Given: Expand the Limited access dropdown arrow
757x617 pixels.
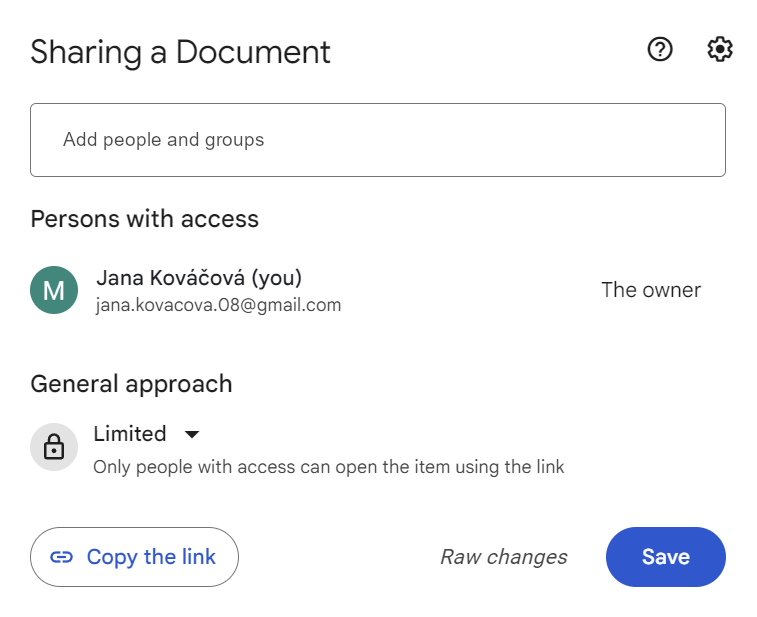Looking at the screenshot, I should coord(192,435).
